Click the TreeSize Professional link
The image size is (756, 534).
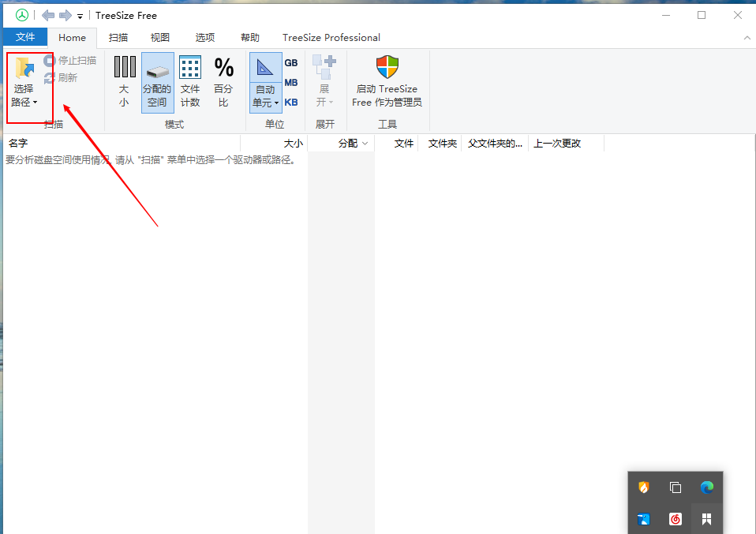coord(331,37)
